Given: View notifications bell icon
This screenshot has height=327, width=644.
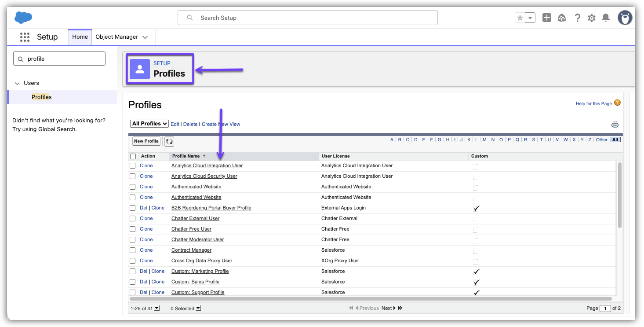Looking at the screenshot, I should (606, 18).
